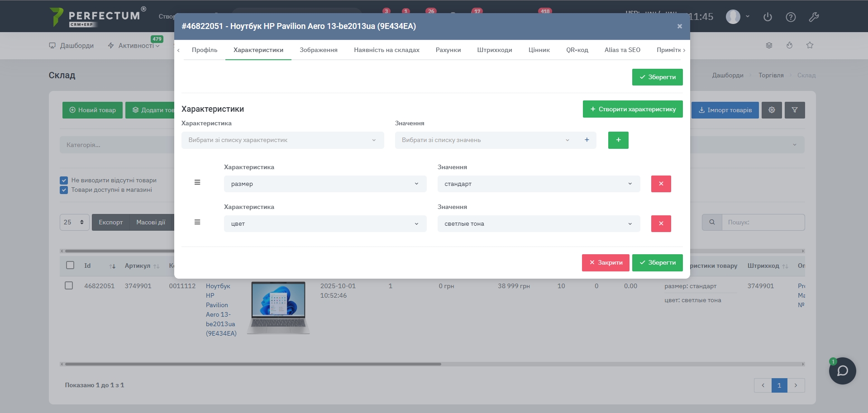Click the power logout icon
This screenshot has width=868, height=413.
click(x=768, y=17)
